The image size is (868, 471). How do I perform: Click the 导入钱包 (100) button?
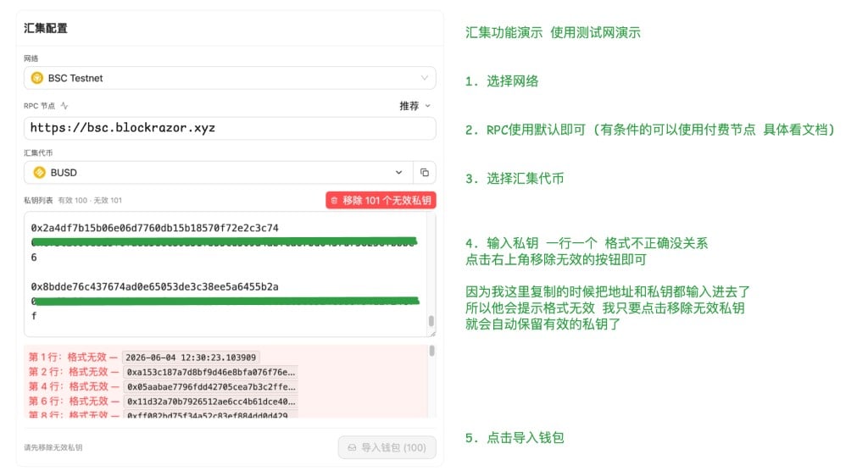pyautogui.click(x=387, y=447)
